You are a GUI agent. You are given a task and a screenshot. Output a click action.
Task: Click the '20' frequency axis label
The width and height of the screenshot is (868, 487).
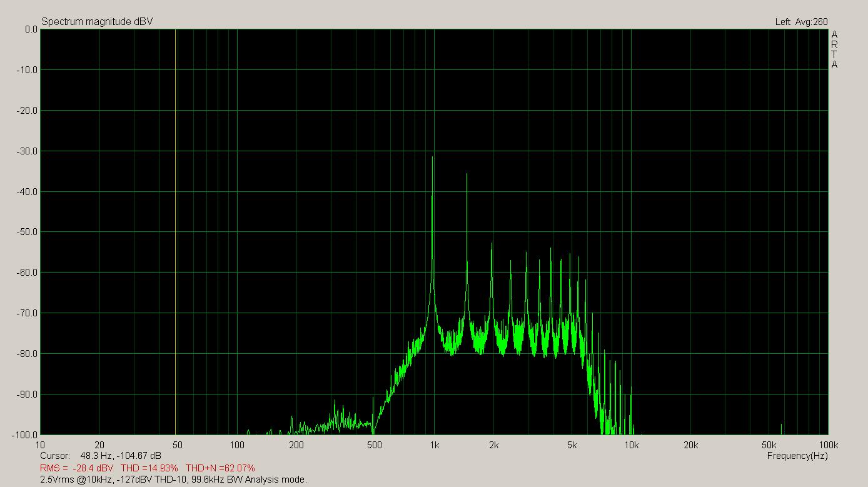pyautogui.click(x=99, y=445)
